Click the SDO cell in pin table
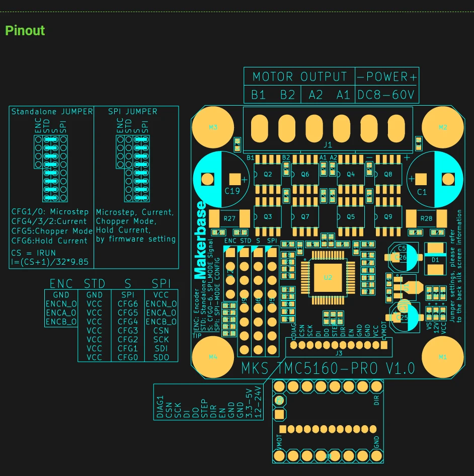Image resolution: width=474 pixels, height=476 pixels. [x=161, y=357]
